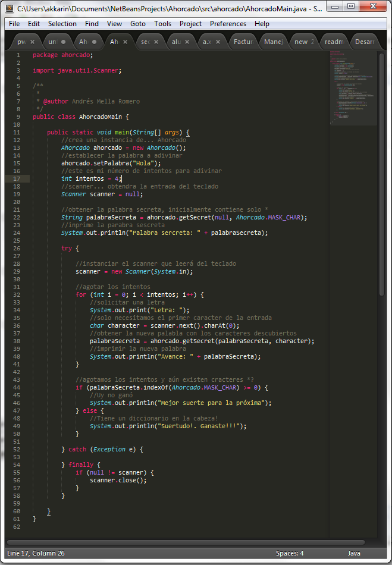Switch to the 'Factur' tab
This screenshot has height=565, width=392.
pos(243,42)
